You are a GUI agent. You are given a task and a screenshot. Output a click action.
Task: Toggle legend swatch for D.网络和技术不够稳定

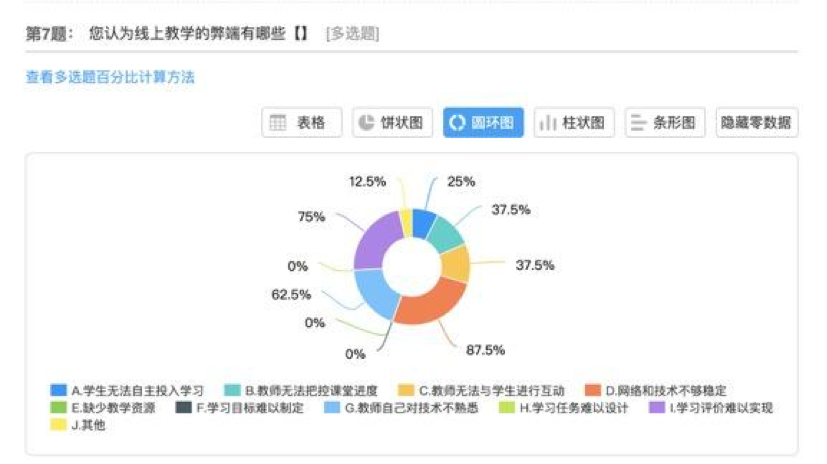point(592,390)
